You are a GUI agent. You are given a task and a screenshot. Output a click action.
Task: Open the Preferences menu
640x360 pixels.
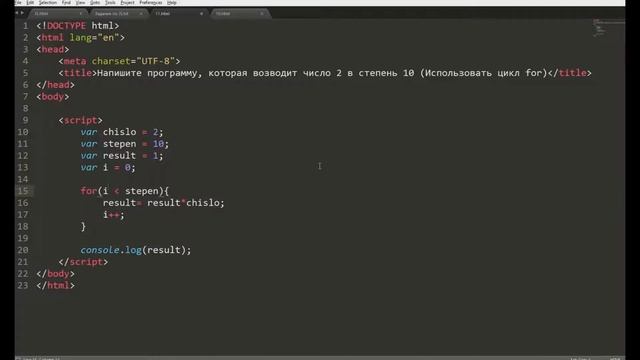coord(151,2)
